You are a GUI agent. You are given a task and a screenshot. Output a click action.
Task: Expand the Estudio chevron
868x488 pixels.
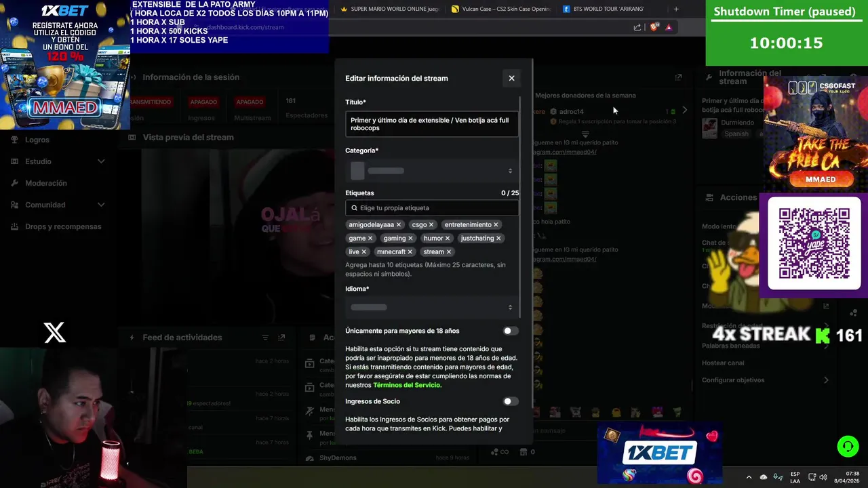(101, 161)
